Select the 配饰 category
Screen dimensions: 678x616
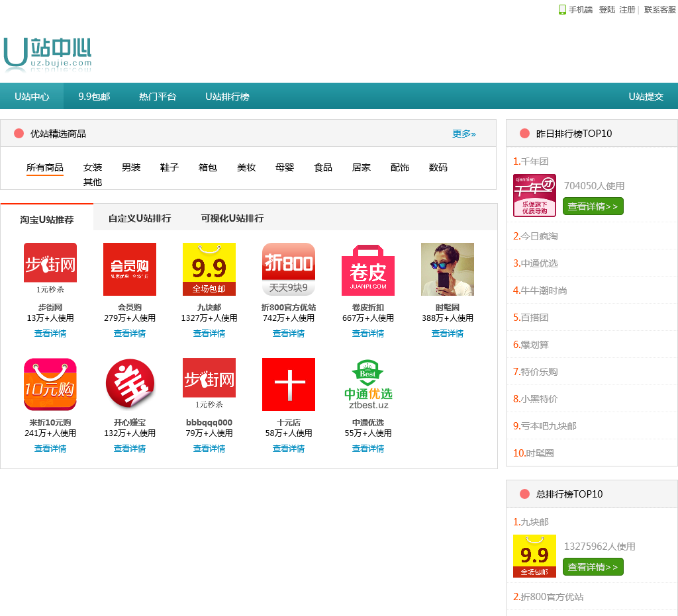tap(399, 167)
